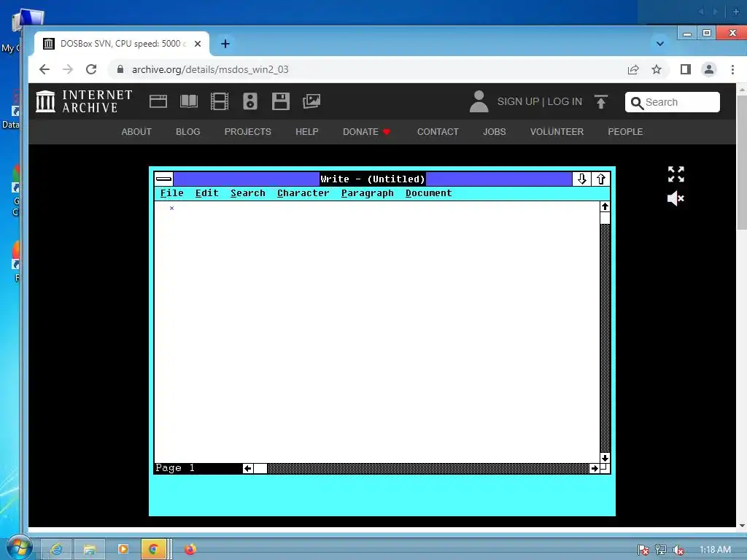
Task: Click the horizontal scrollbar right arrow in Write
Action: point(594,469)
